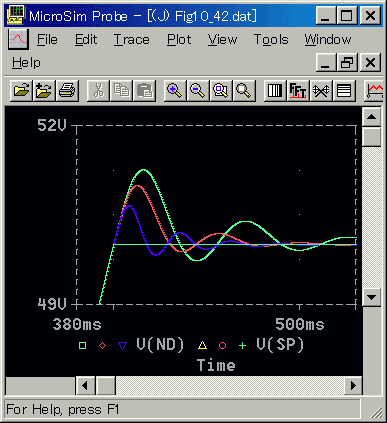Image resolution: width=387 pixels, height=423 pixels.
Task: Click the blue inverted triangle legend marker
Action: point(122,346)
